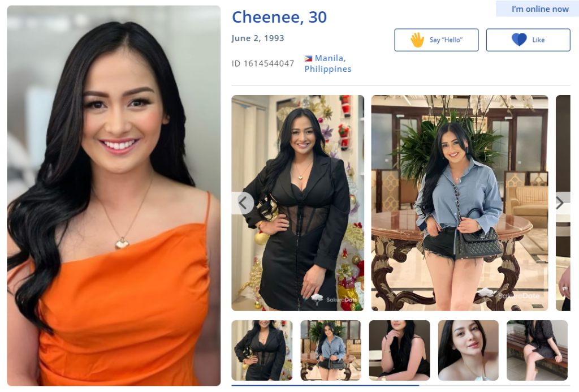Open the Manila, Philippines location link
Image resolution: width=579 pixels, height=392 pixels.
coord(328,63)
